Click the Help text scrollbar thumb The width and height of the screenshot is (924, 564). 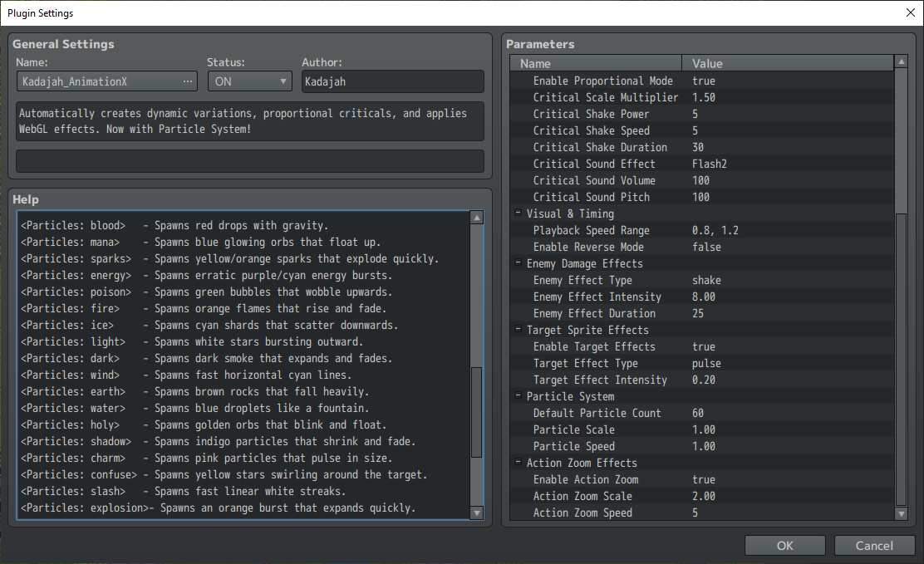(477, 412)
